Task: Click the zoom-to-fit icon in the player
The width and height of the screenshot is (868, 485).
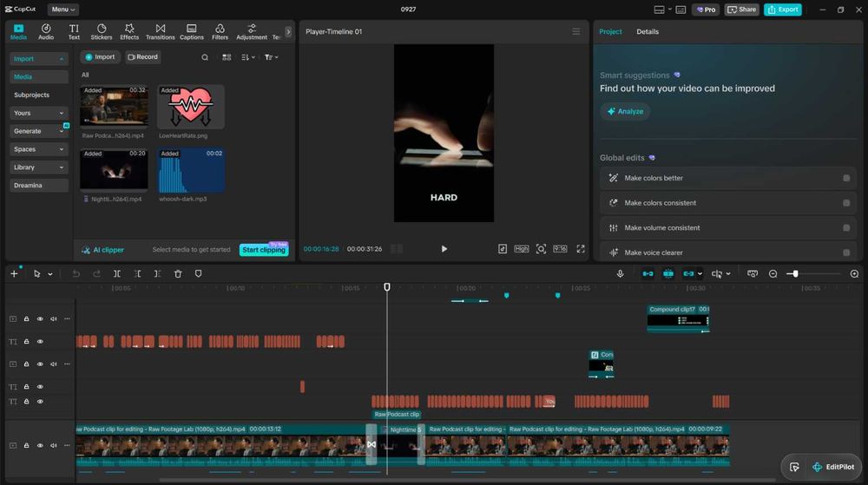Action: point(541,249)
